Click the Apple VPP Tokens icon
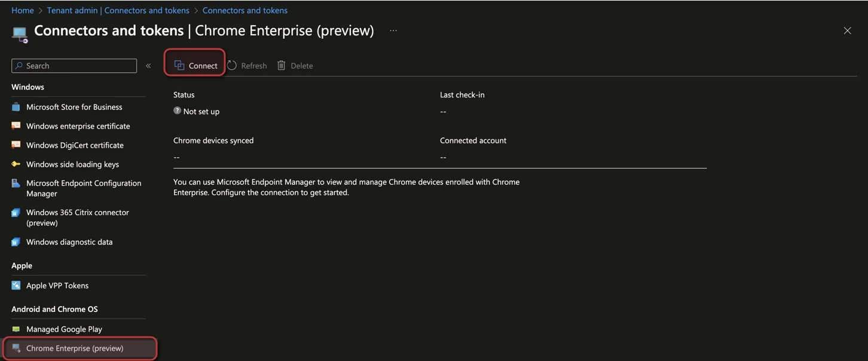Screen dimensions: 868x361 coord(16,286)
